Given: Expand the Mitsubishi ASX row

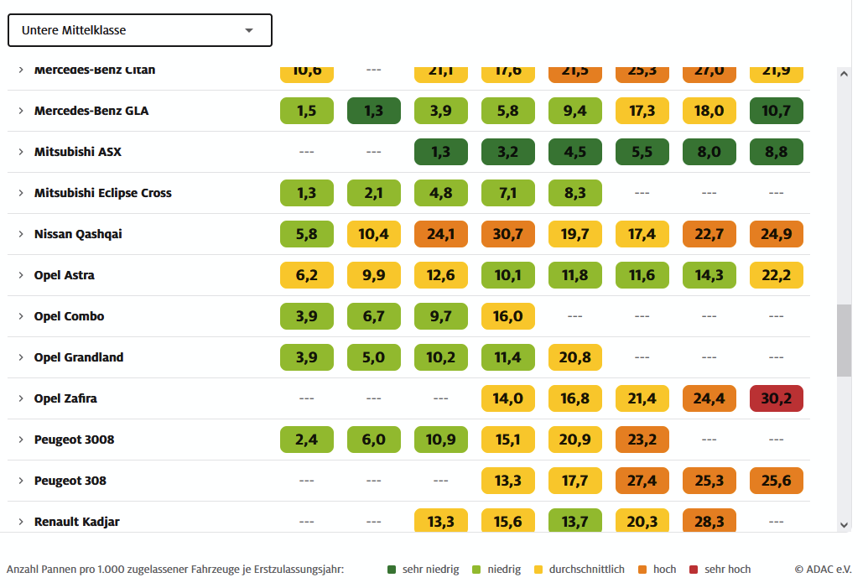Looking at the screenshot, I should pyautogui.click(x=21, y=152).
